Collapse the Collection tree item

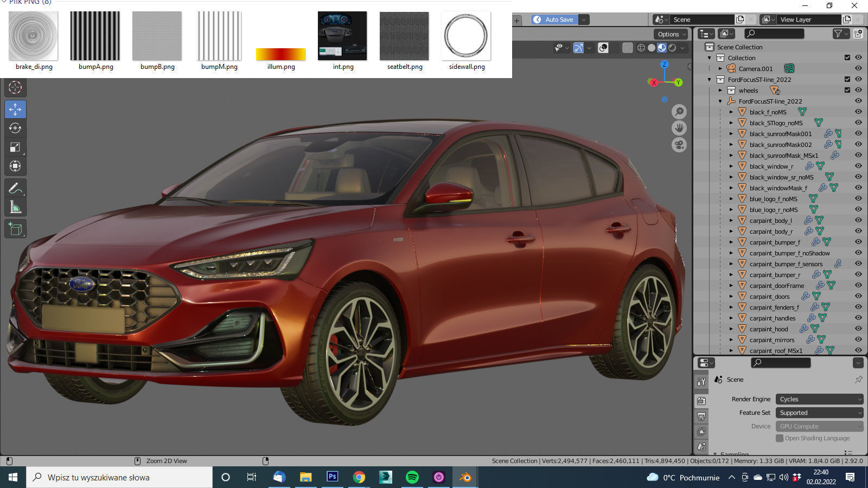pos(710,57)
